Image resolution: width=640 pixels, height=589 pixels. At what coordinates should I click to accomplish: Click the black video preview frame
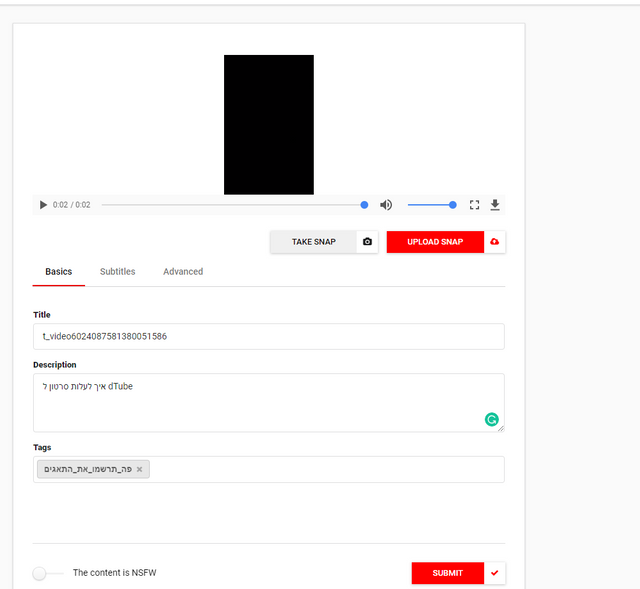(x=269, y=124)
